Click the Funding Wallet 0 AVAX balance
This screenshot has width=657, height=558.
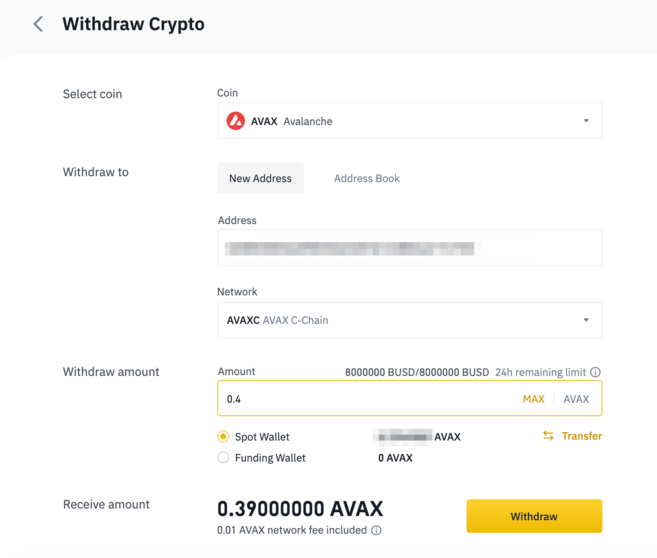click(x=395, y=458)
